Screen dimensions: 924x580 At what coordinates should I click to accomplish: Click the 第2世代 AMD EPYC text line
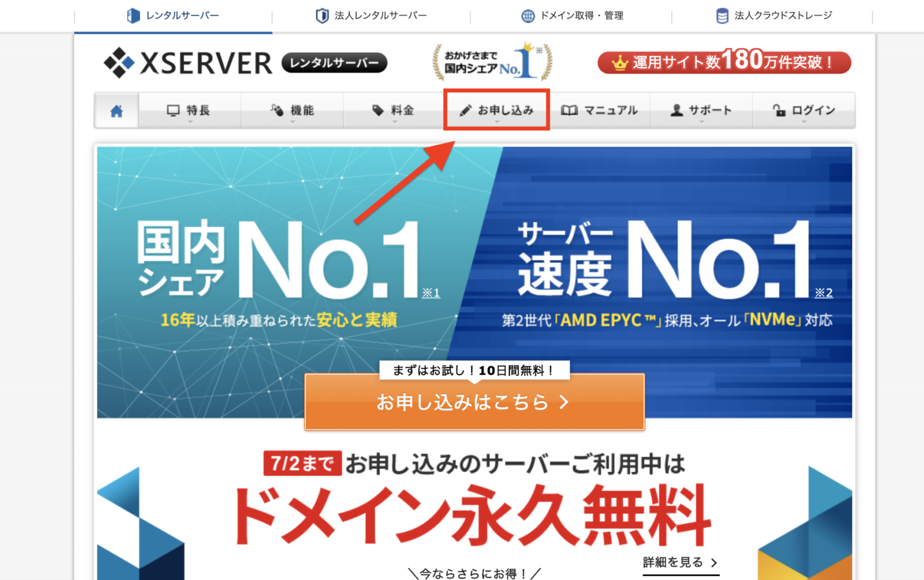[667, 320]
